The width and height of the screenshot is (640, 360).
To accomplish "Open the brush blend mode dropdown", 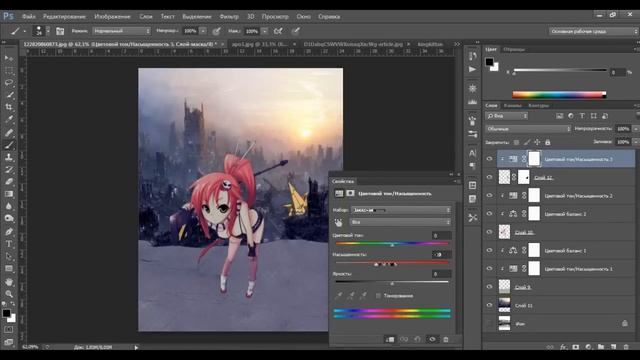I will 122,31.
